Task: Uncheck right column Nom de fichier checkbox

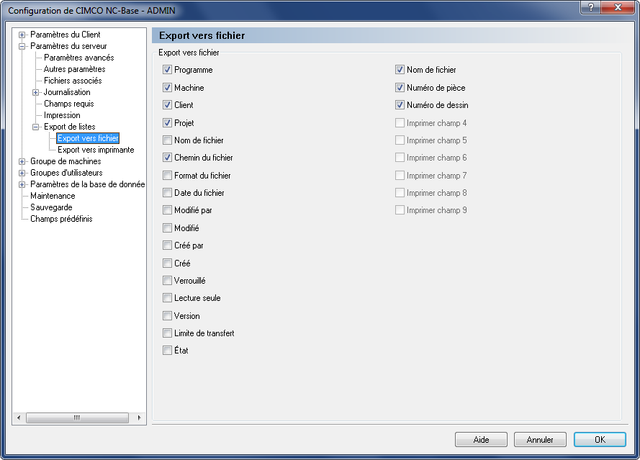Action: [x=400, y=70]
